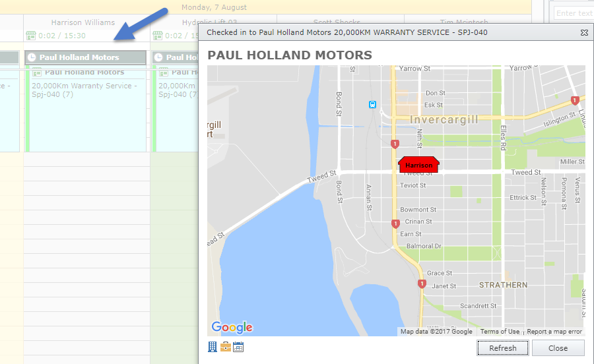Open the Terms of Use link
Screen dimensions: 594x364
coord(500,332)
